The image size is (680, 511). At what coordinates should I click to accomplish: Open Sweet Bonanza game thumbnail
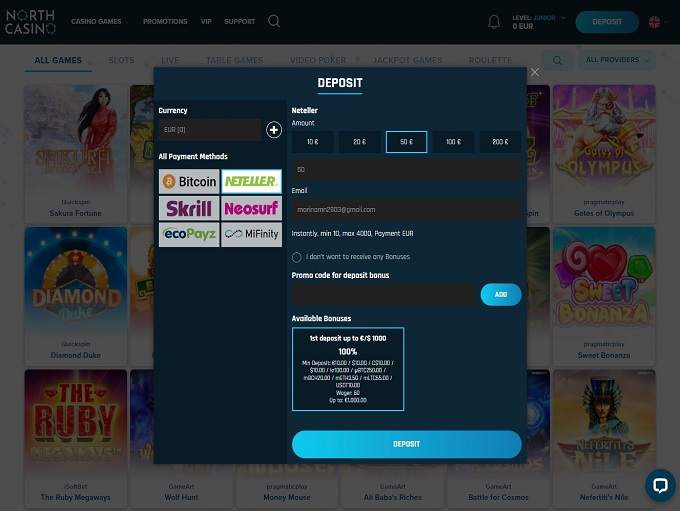pyautogui.click(x=604, y=281)
